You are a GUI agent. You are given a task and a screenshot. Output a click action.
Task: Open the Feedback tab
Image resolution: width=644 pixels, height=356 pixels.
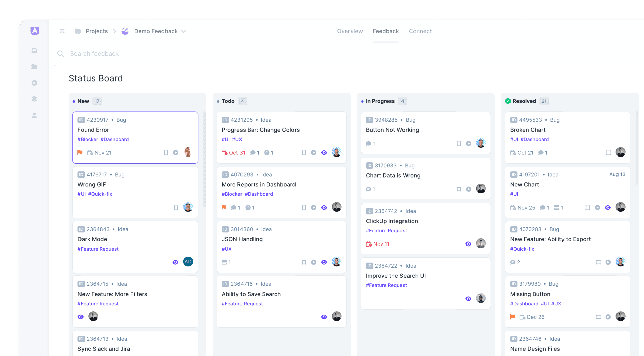point(386,31)
